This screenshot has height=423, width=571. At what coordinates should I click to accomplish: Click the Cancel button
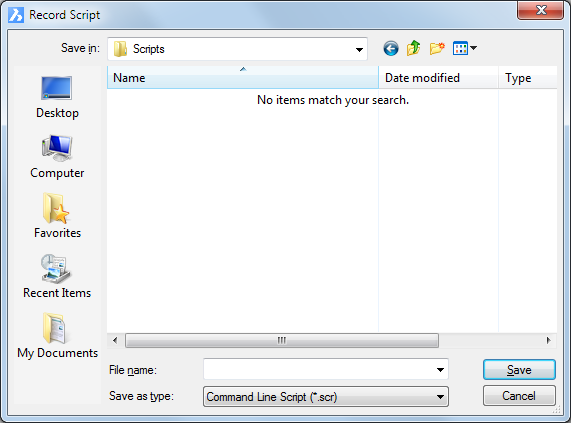[x=519, y=396]
